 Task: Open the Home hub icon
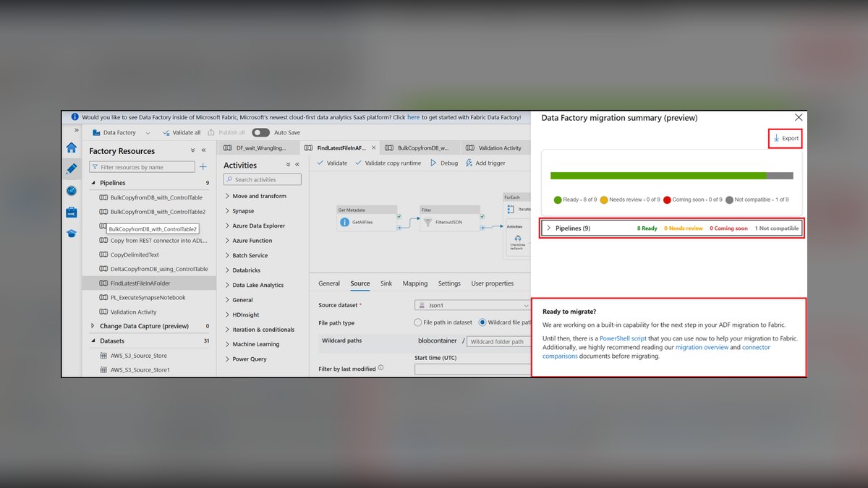(x=71, y=147)
